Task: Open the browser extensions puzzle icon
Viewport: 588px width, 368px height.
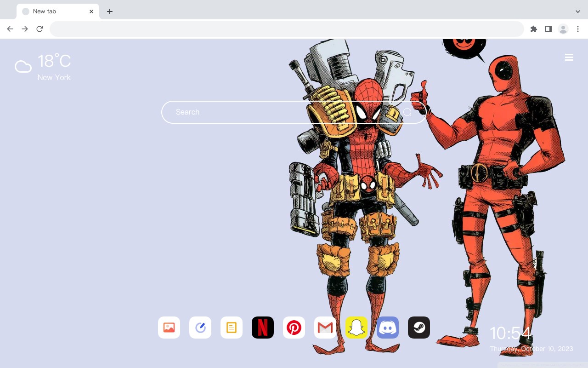Action: [534, 29]
